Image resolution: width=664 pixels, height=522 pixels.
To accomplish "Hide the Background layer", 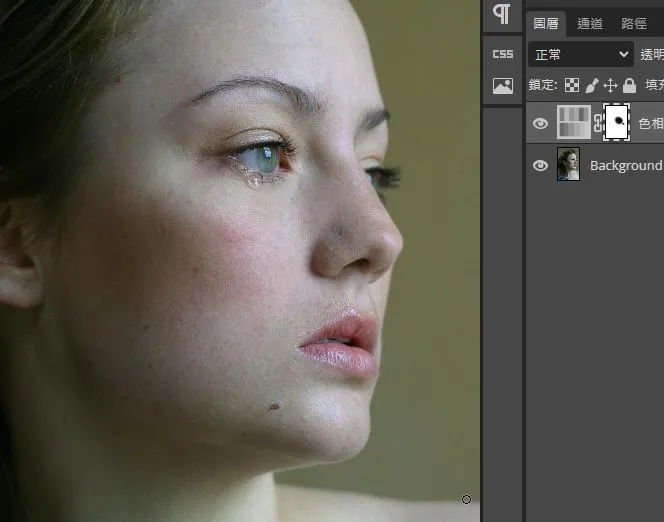I will click(x=540, y=165).
